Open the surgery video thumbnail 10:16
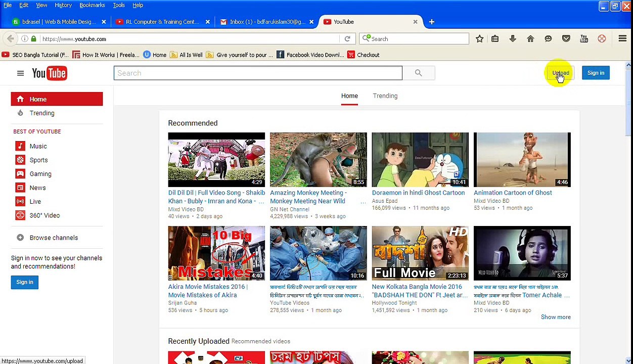 (319, 253)
